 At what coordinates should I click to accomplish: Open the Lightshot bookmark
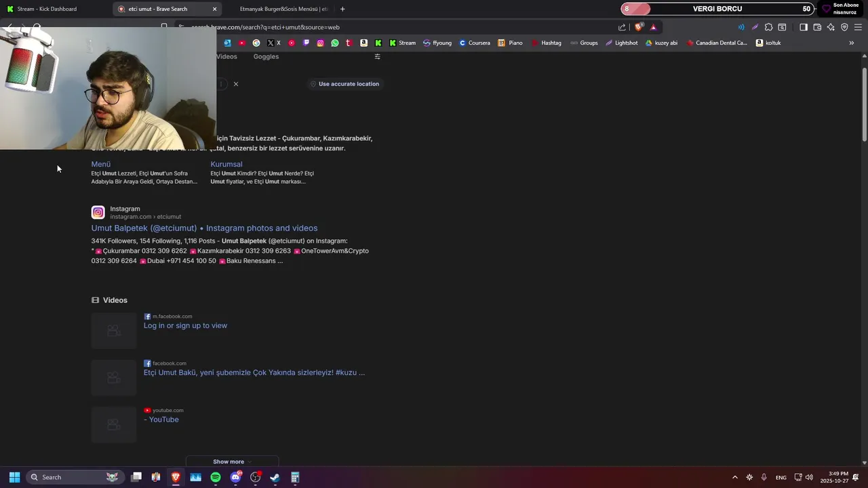622,43
